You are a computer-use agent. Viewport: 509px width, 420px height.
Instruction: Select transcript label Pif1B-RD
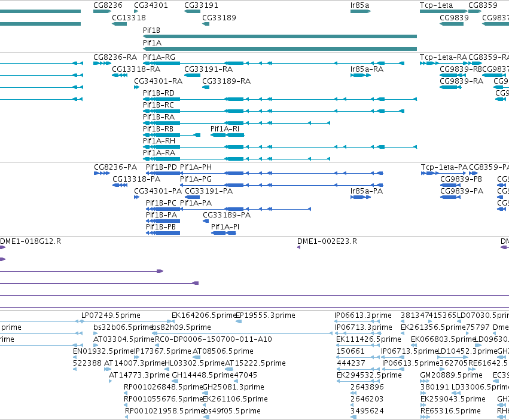click(x=159, y=93)
